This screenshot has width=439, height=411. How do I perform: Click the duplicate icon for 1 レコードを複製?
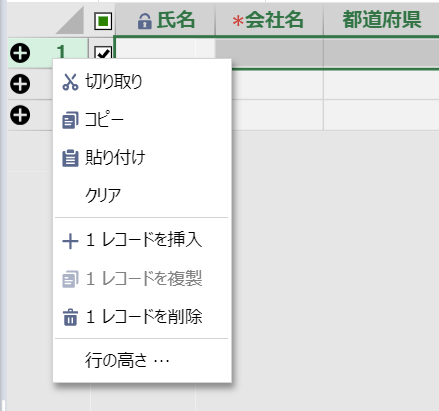(70, 279)
